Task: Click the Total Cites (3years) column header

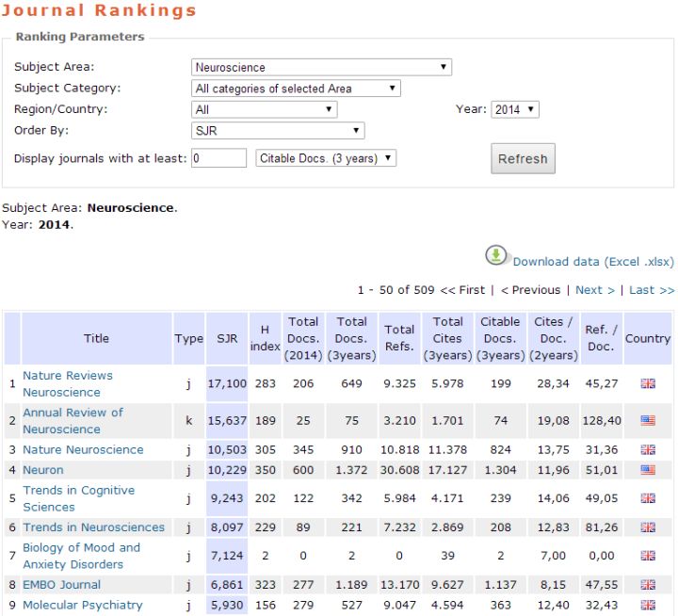Action: point(447,338)
